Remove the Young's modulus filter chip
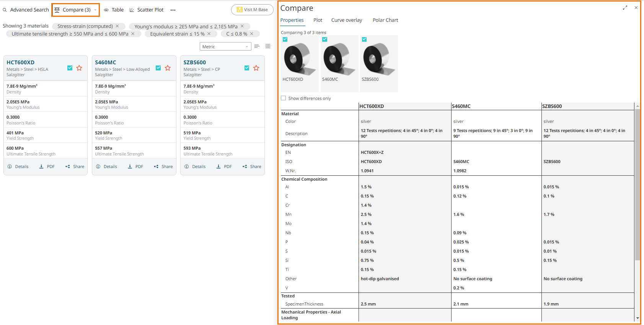The height and width of the screenshot is (325, 644). point(242,26)
